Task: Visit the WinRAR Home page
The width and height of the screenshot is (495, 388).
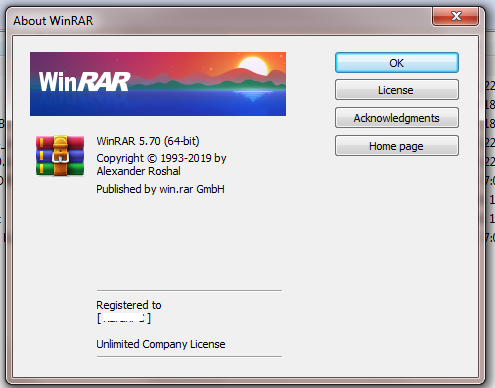Action: (x=397, y=146)
